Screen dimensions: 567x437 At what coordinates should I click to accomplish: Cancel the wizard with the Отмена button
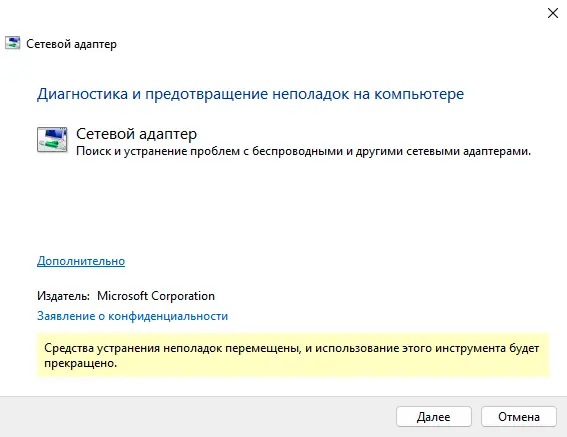(519, 417)
